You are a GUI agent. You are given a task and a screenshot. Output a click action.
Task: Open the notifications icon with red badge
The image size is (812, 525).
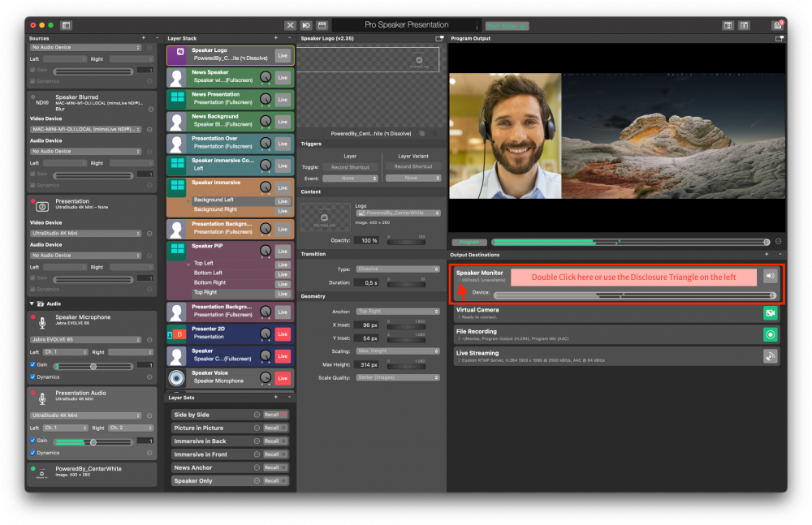pos(777,25)
